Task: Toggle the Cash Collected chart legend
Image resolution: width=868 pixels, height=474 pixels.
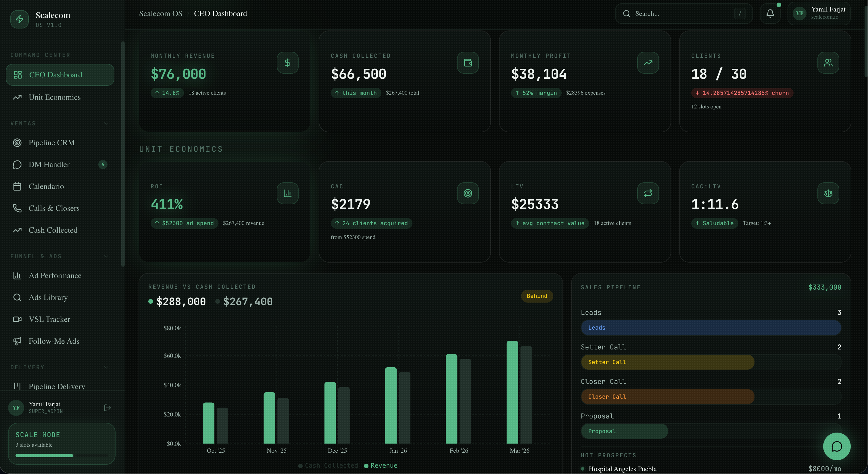Action: [328, 466]
